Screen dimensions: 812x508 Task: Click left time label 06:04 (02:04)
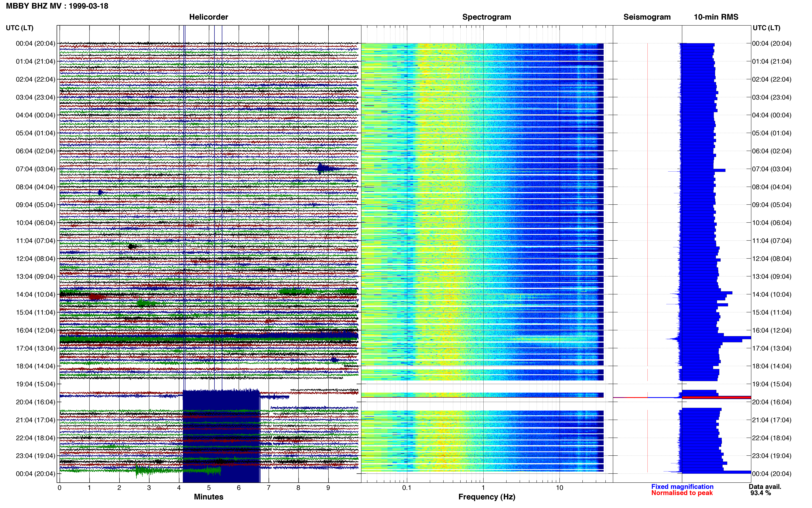(36, 151)
